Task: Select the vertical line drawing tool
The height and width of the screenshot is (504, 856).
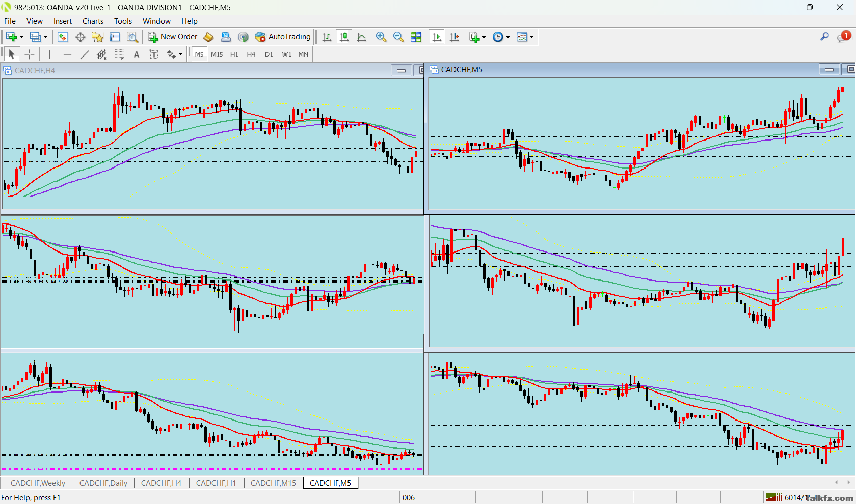Action: click(50, 54)
